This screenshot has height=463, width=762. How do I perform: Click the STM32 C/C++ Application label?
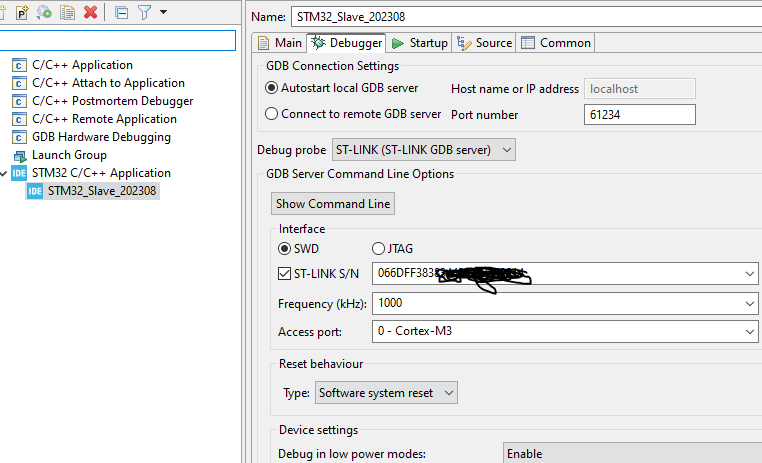click(x=102, y=173)
